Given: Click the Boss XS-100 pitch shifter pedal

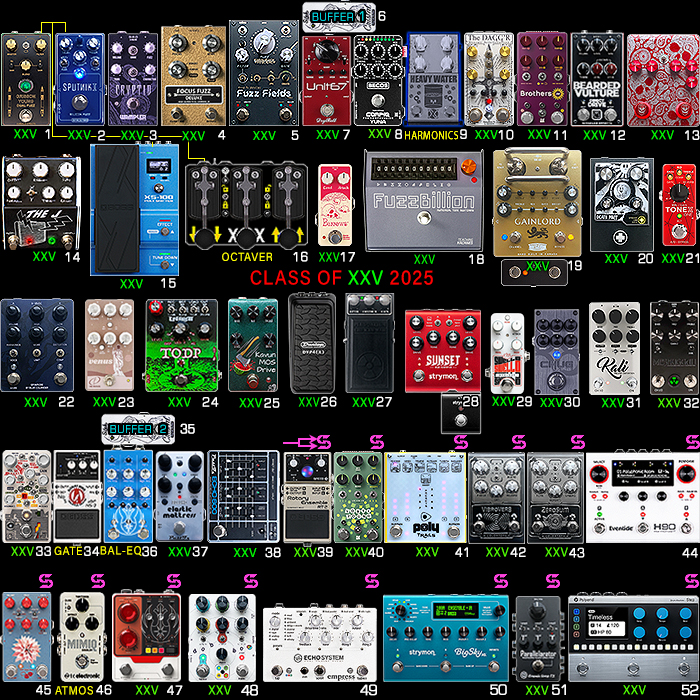Looking at the screenshot, I should (134, 209).
